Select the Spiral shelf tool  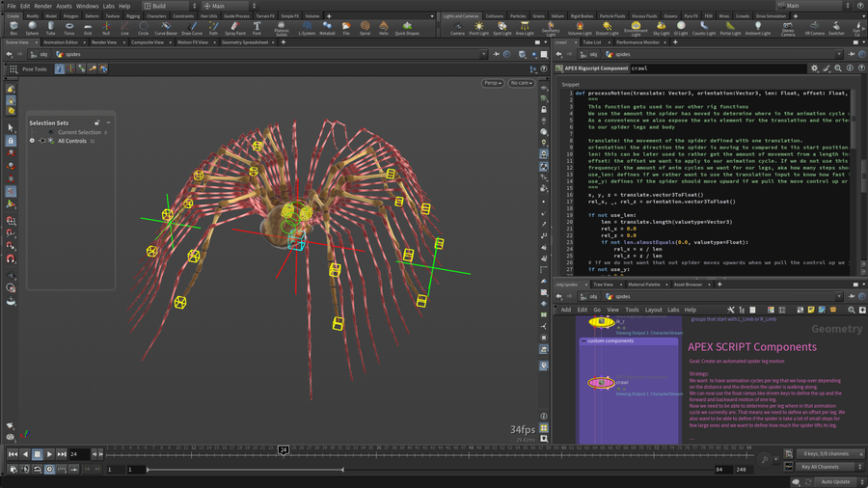coord(365,28)
